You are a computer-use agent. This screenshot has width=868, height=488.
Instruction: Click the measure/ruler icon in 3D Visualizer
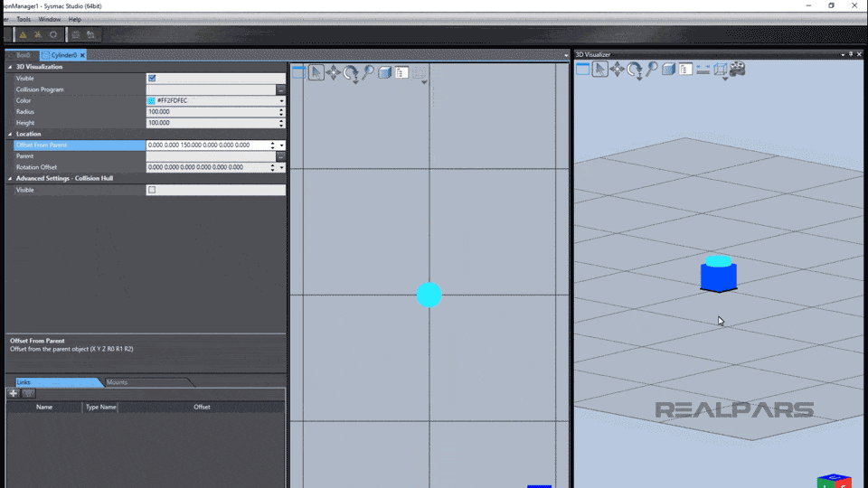point(703,70)
